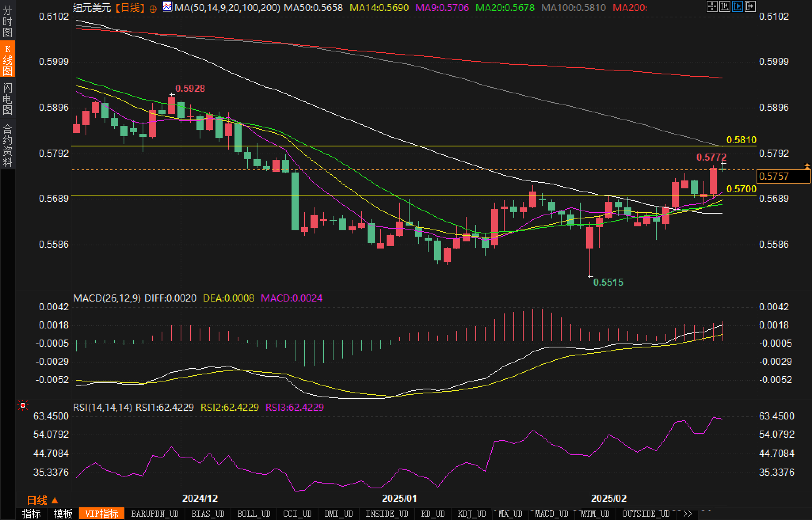Click the panel move-right arrow icon
812x520 pixels.
click(x=750, y=6)
